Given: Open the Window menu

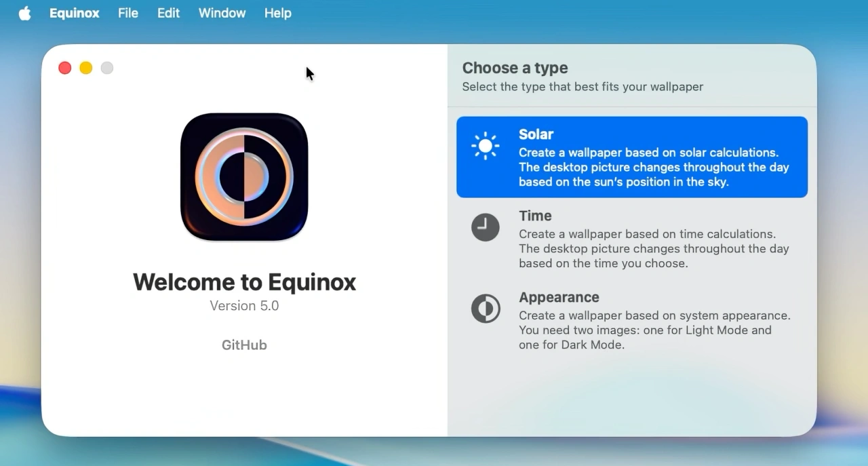Looking at the screenshot, I should 222,13.
